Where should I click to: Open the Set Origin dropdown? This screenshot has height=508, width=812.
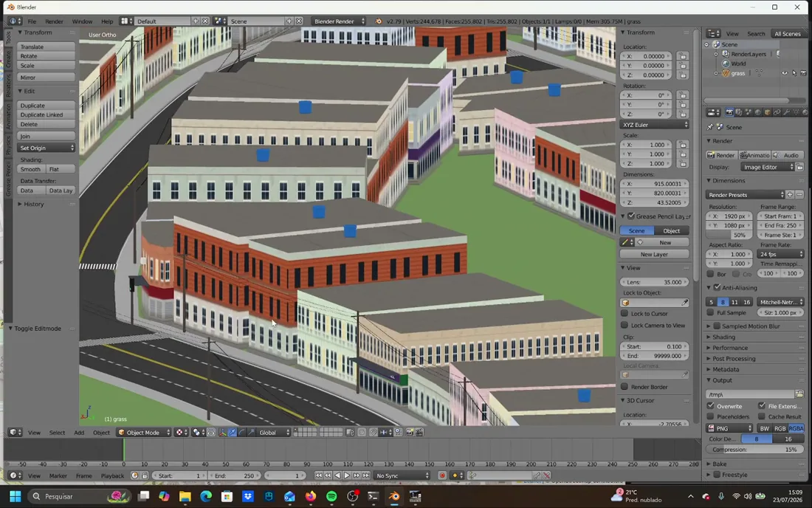point(46,148)
